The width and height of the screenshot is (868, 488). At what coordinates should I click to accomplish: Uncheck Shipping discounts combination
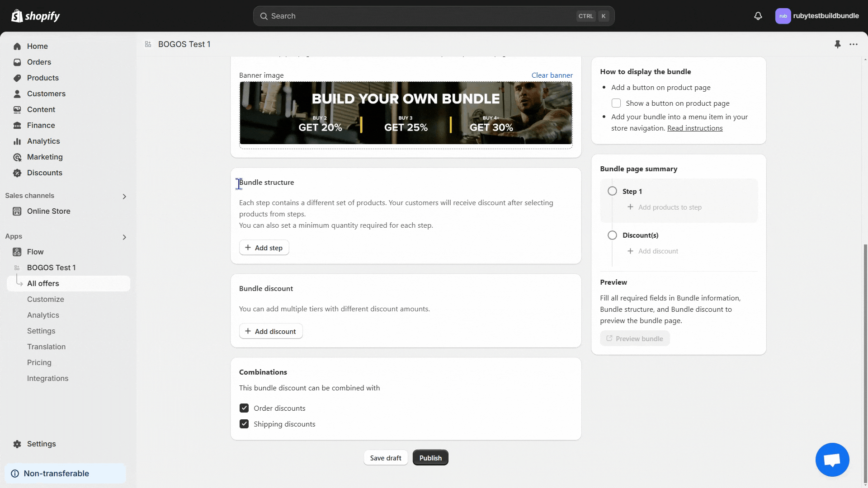244,424
